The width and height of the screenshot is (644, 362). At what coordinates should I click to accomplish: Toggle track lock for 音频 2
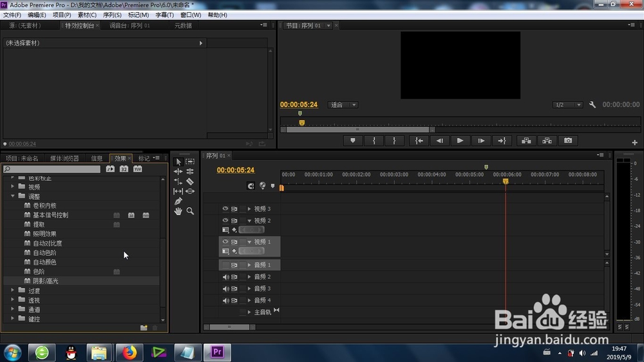coord(243,277)
